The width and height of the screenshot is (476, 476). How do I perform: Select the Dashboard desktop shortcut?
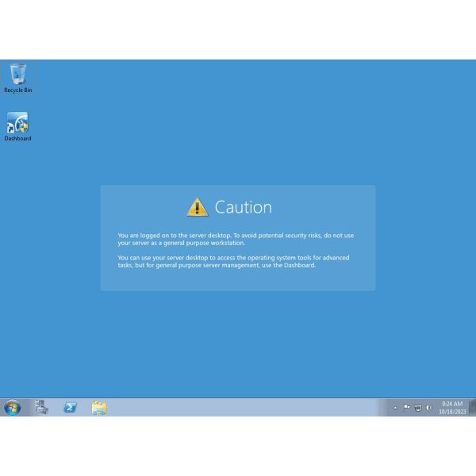pos(17,126)
